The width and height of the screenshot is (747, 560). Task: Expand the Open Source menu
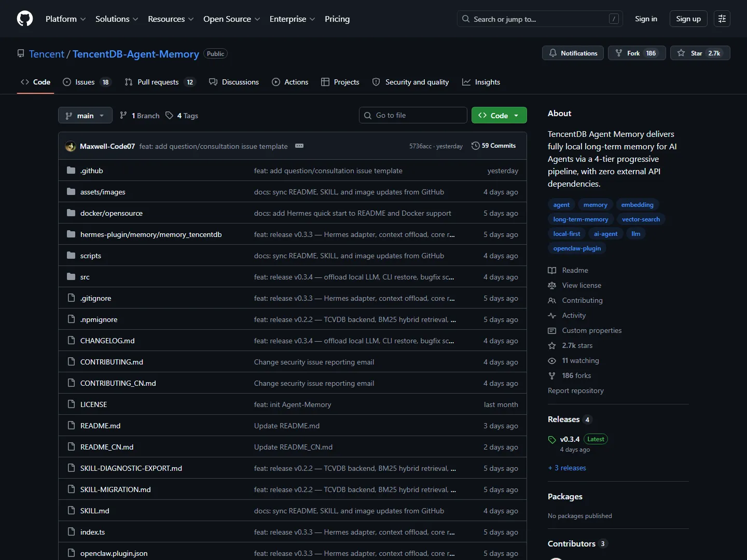tap(231, 19)
